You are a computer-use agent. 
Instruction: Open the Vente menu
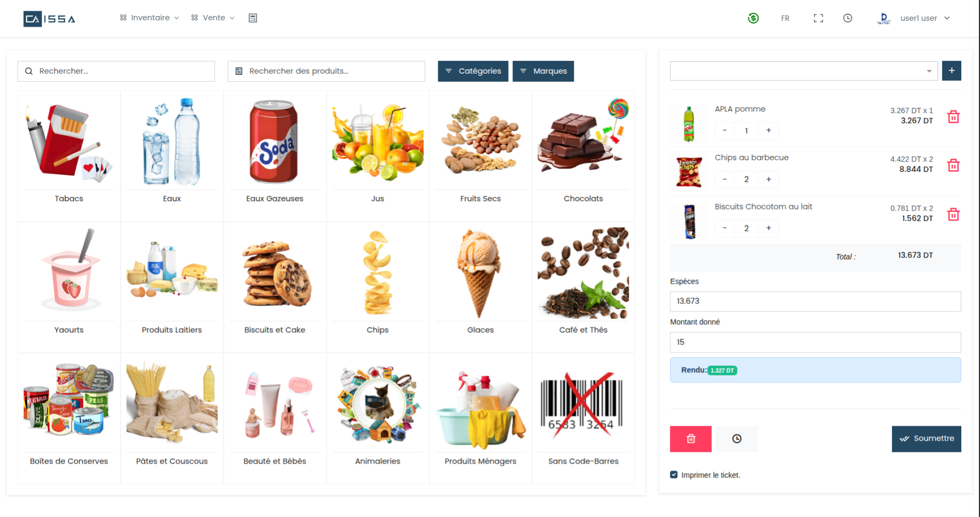point(213,18)
